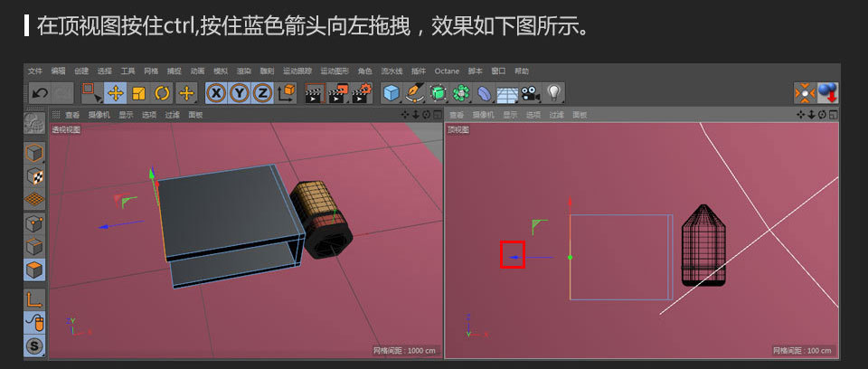Click the last-used tool icon after Rotate
The image size is (868, 369).
(x=186, y=93)
